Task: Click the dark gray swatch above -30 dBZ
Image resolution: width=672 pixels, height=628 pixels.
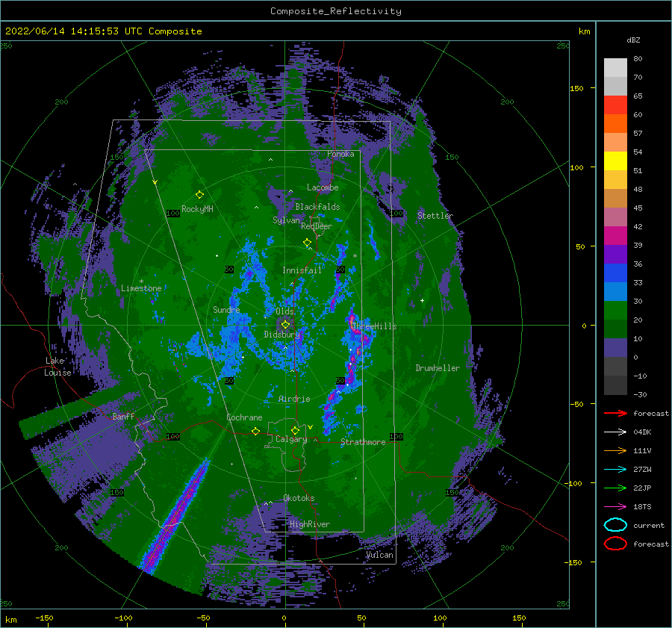Action: tap(615, 385)
